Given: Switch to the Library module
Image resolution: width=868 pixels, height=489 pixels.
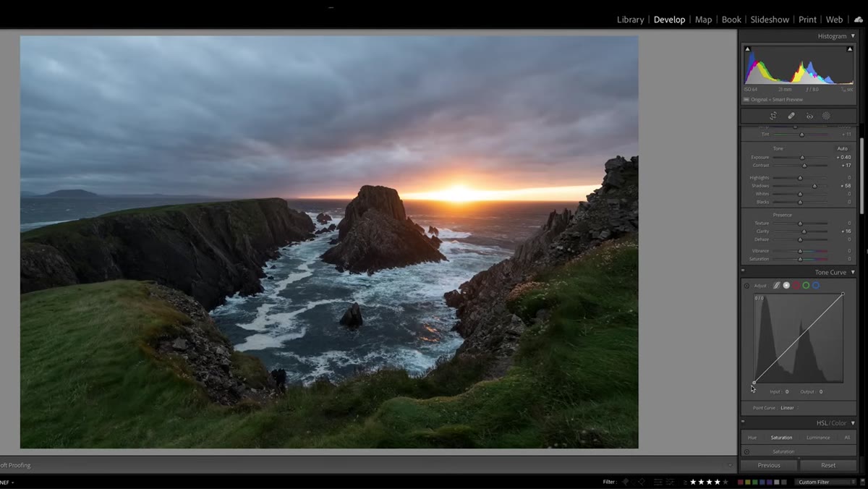Looking at the screenshot, I should [x=630, y=20].
